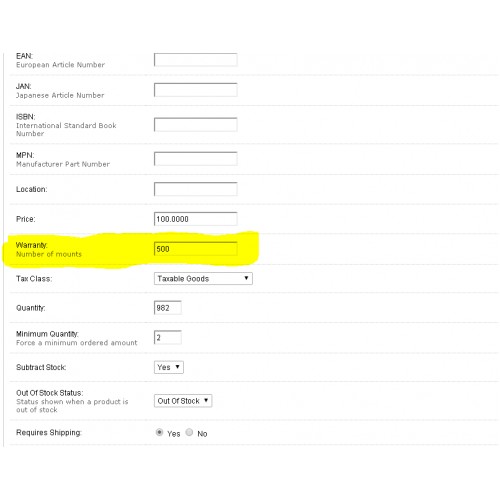Click the Location input box
500x500 pixels.
click(x=196, y=189)
